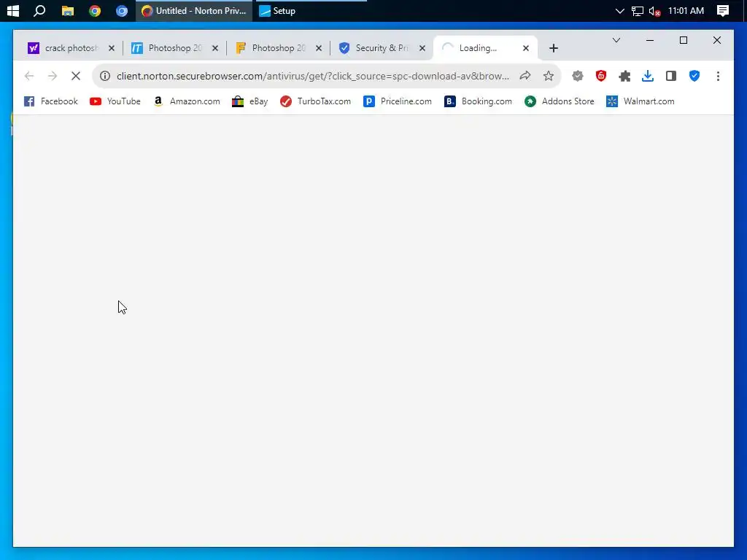Viewport: 747px width, 560px height.
Task: Open the gray shield badge extension
Action: (x=578, y=76)
